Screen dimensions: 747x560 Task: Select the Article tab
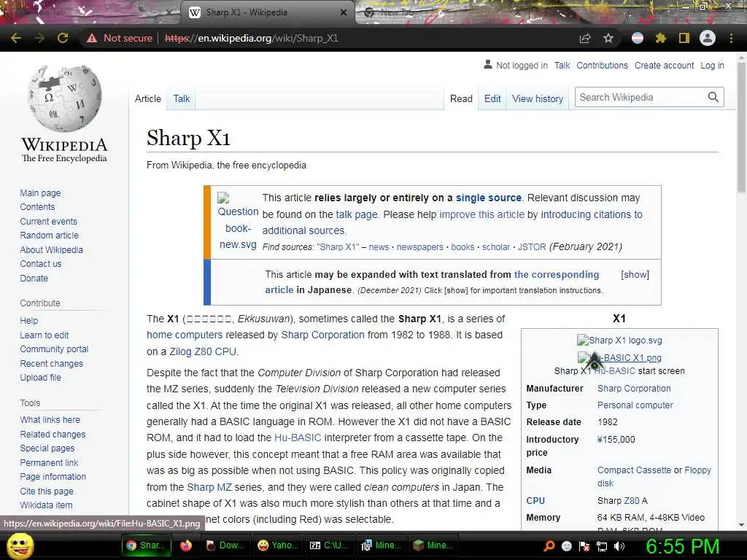(x=147, y=98)
